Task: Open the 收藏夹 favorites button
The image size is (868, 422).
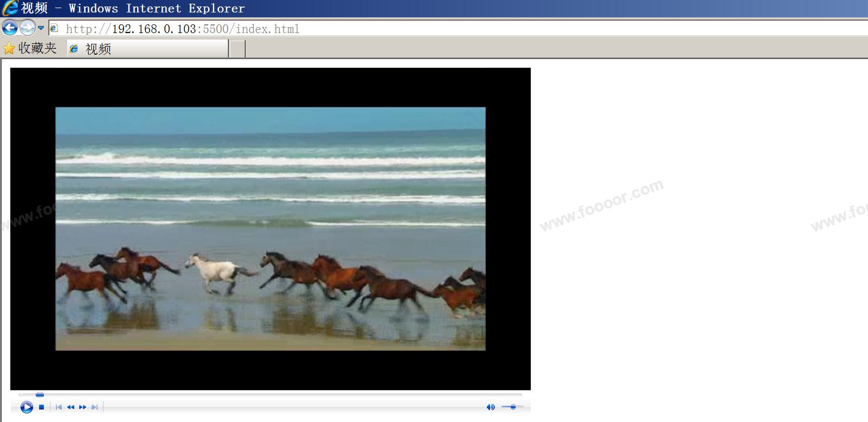Action: point(30,49)
